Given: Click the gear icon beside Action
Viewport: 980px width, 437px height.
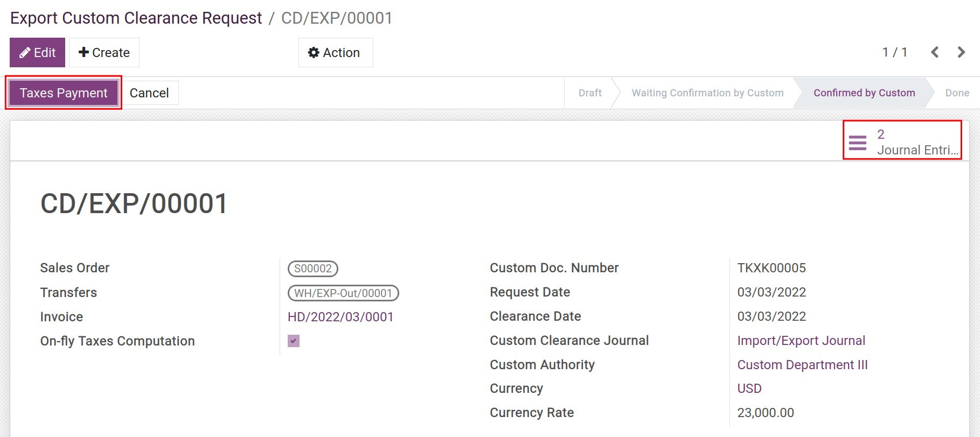Looking at the screenshot, I should [x=314, y=53].
